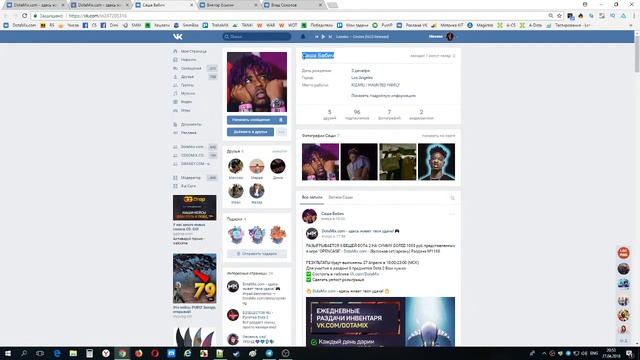Open the first friend avatar in Friends block

point(236,166)
